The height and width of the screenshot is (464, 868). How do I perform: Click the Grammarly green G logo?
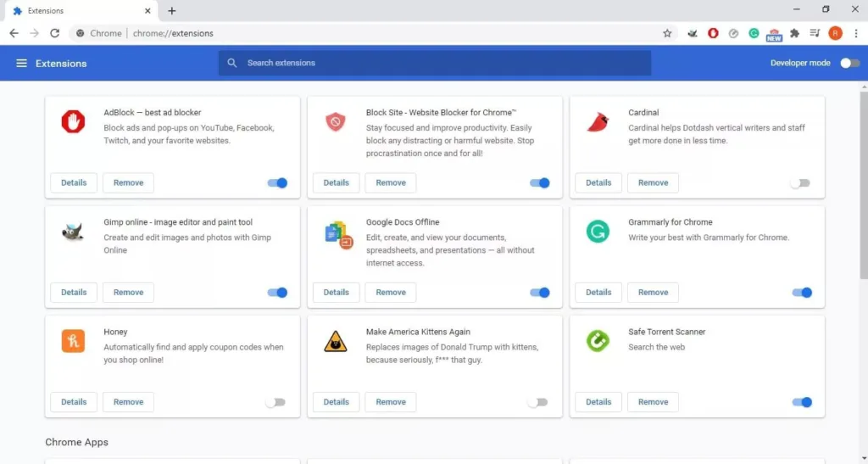tap(598, 232)
